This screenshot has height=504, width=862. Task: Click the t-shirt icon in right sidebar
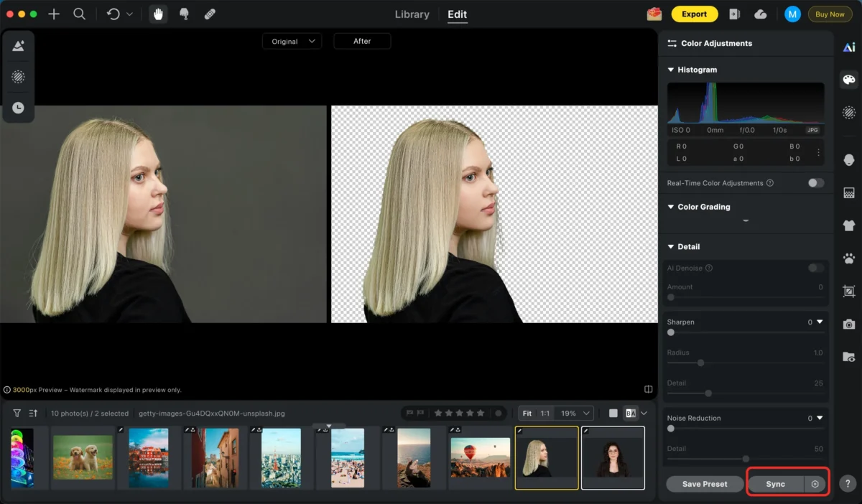(x=849, y=225)
